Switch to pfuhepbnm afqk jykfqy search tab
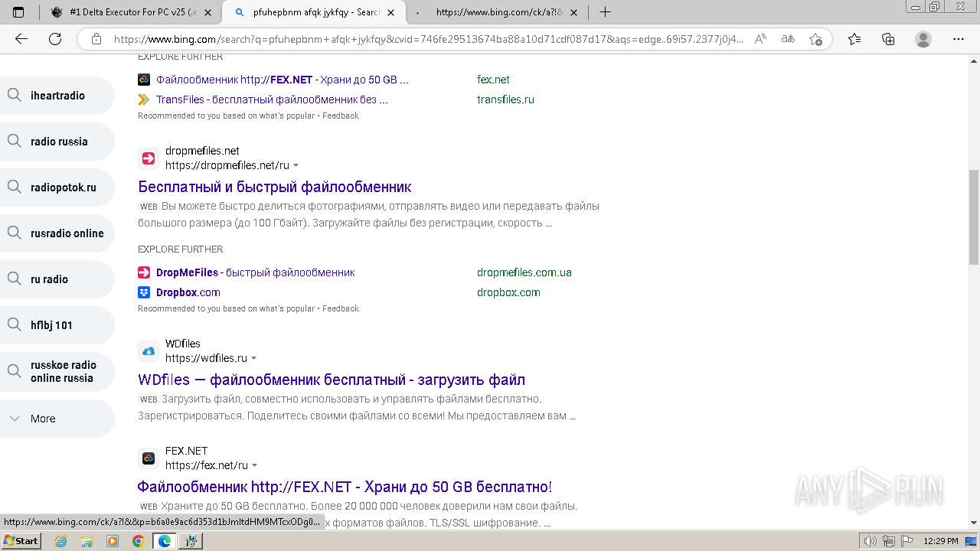 coord(314,12)
